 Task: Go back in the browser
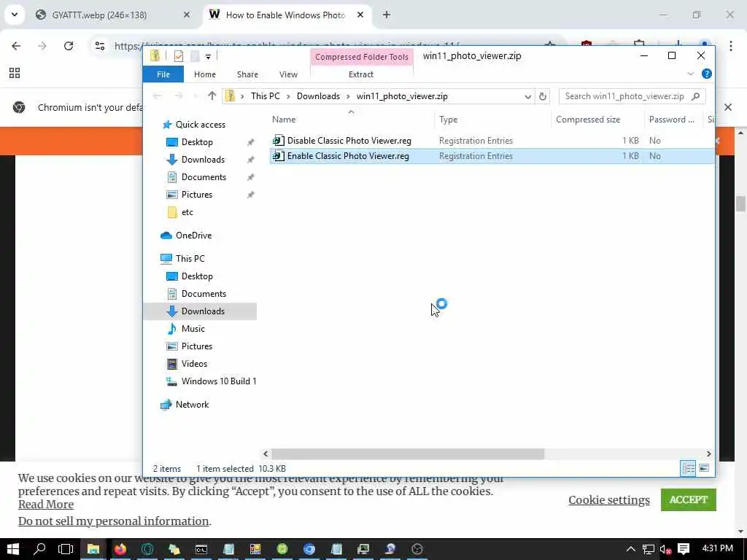(x=16, y=46)
